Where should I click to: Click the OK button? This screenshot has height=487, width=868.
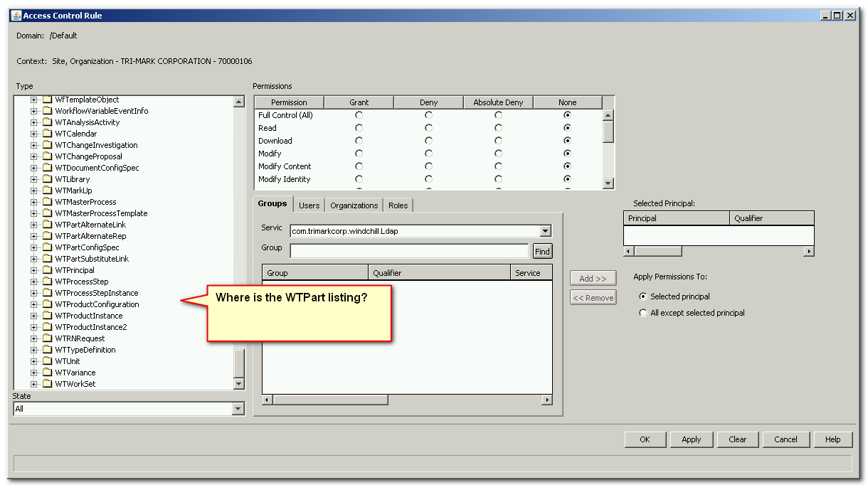(645, 439)
